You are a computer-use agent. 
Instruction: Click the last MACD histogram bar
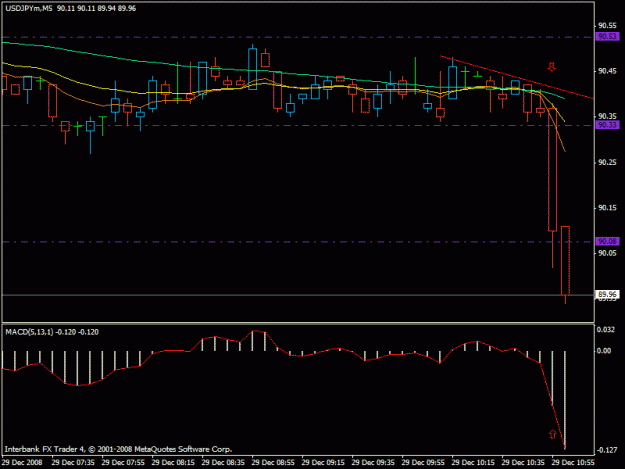point(565,399)
